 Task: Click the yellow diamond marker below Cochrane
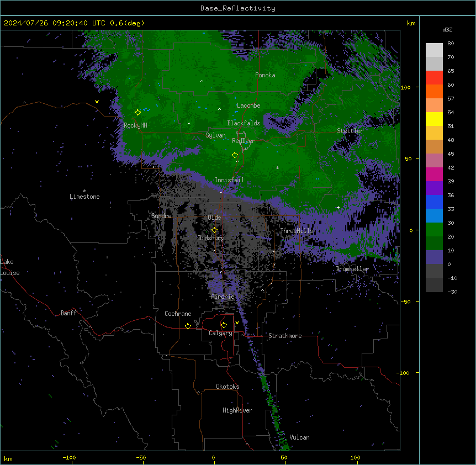pos(188,326)
